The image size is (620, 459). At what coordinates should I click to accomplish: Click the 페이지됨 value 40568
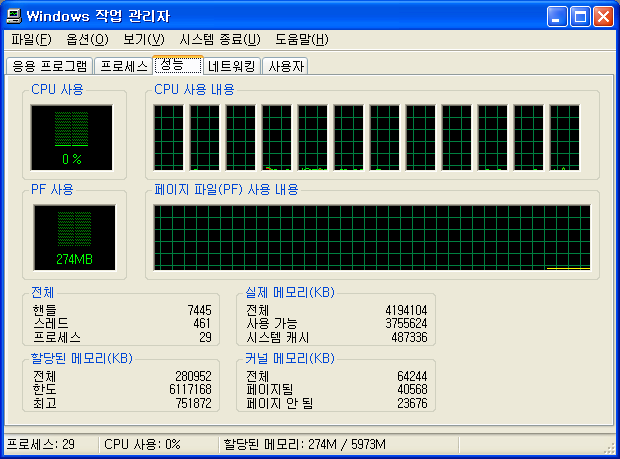(x=412, y=390)
